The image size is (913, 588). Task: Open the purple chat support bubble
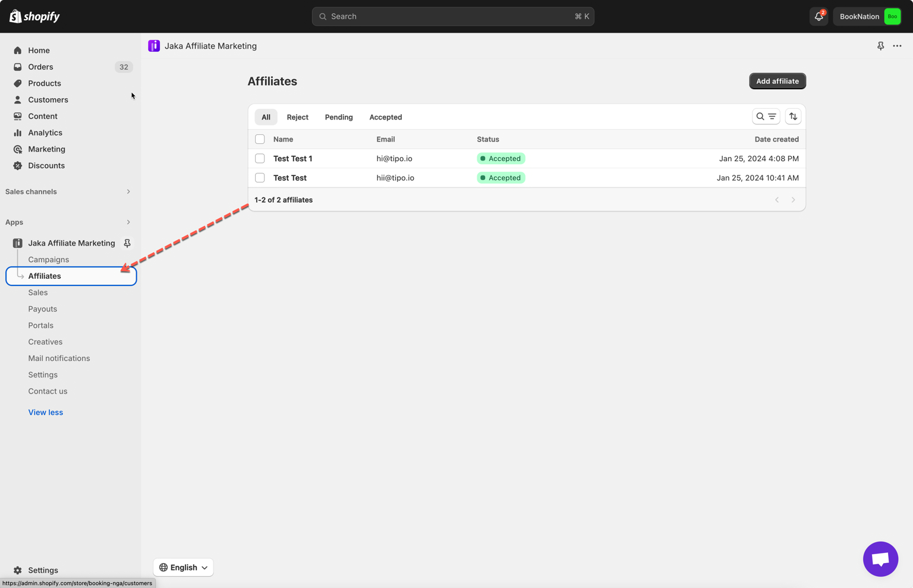click(880, 559)
